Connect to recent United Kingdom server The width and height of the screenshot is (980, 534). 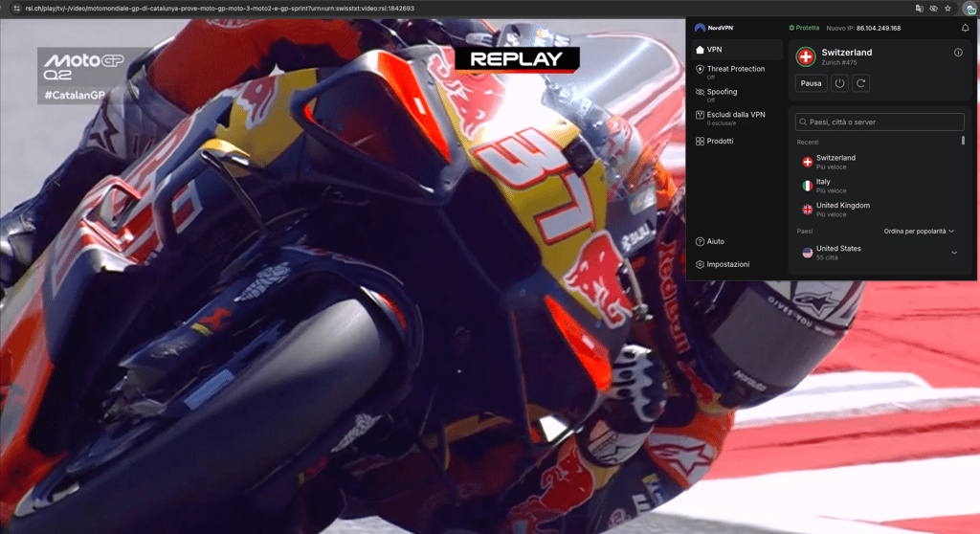pyautogui.click(x=879, y=210)
